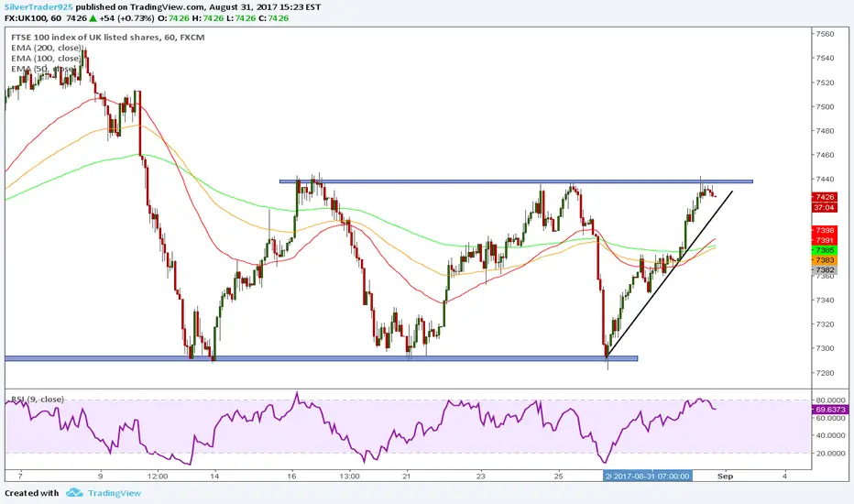Viewport: 854px width, 504px height.
Task: Click the 25 date label on the time axis
Action: pos(558,477)
